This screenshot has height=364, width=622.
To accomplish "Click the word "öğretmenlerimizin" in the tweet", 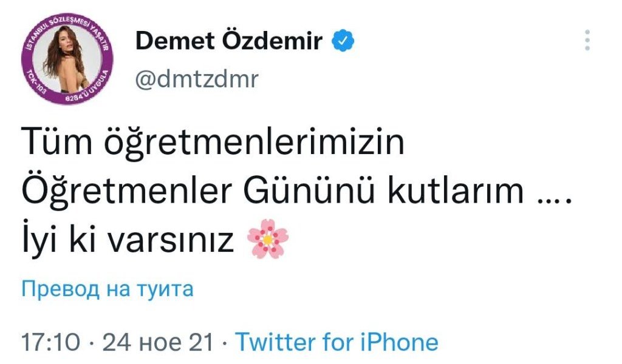I will [251, 144].
